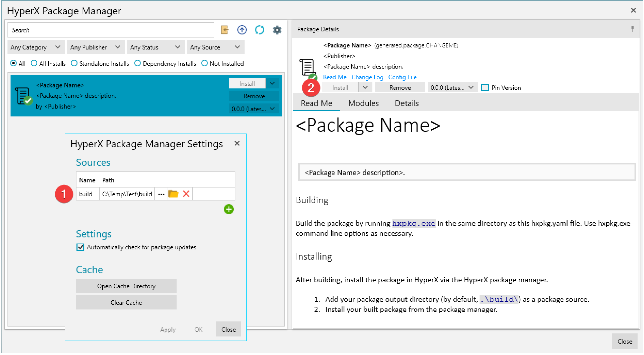Viewport: 644px width, 355px height.
Task: Delete the build source with red X
Action: pos(186,194)
